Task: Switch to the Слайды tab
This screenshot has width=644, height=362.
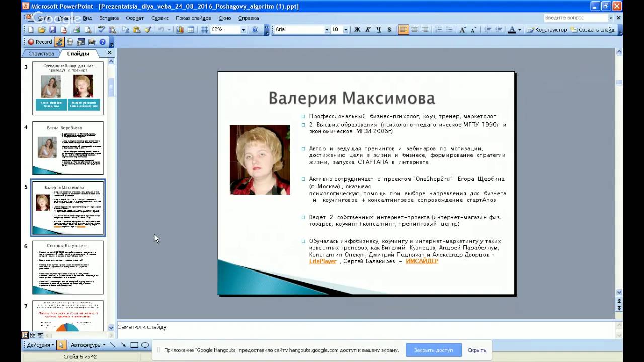Action: pyautogui.click(x=78, y=53)
